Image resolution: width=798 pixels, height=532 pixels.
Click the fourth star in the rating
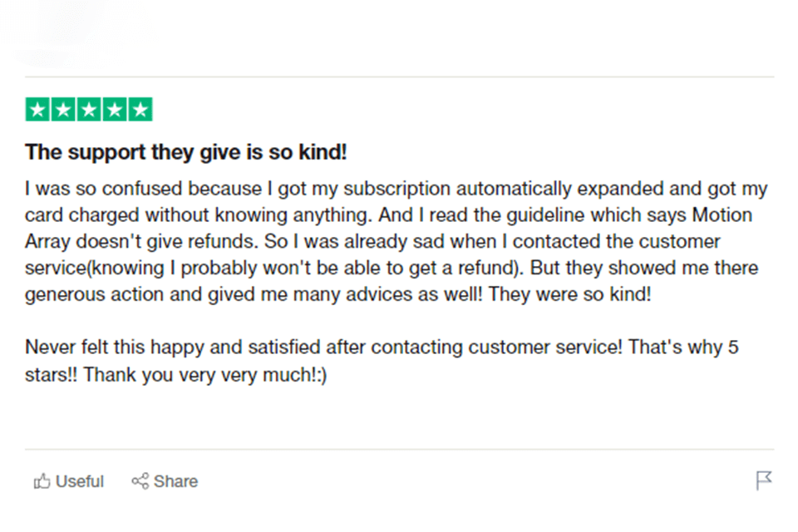(x=115, y=110)
